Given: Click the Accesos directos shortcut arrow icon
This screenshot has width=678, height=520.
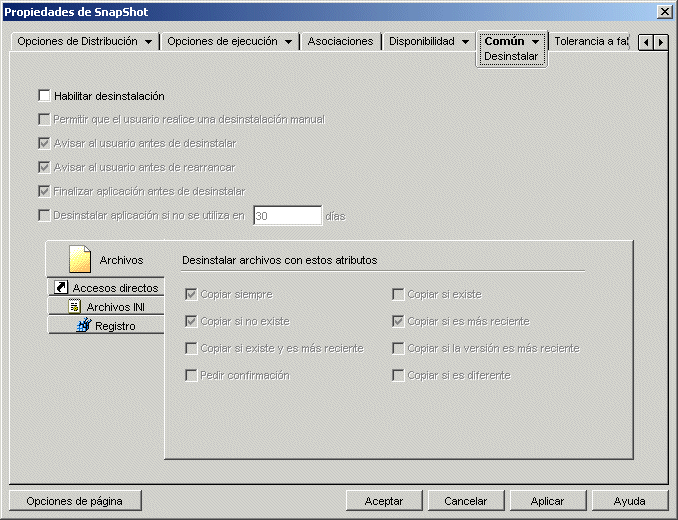Looking at the screenshot, I should tap(61, 287).
